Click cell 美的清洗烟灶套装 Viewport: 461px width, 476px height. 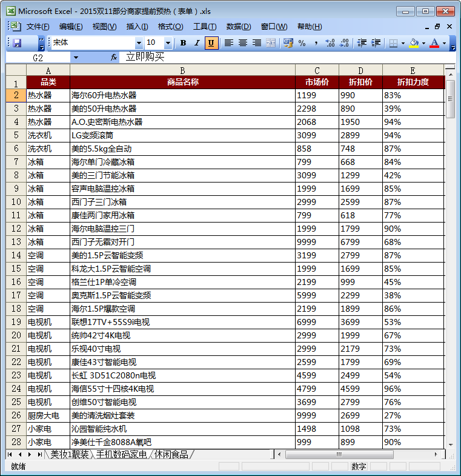(x=182, y=415)
